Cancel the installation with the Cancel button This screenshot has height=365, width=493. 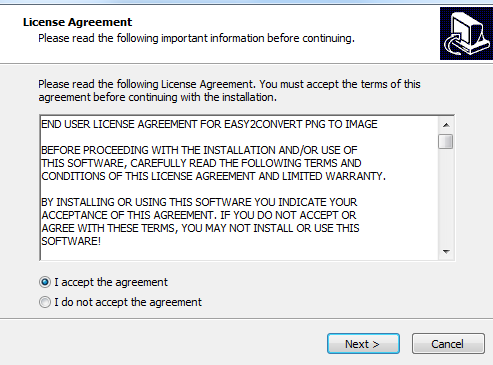tap(448, 344)
